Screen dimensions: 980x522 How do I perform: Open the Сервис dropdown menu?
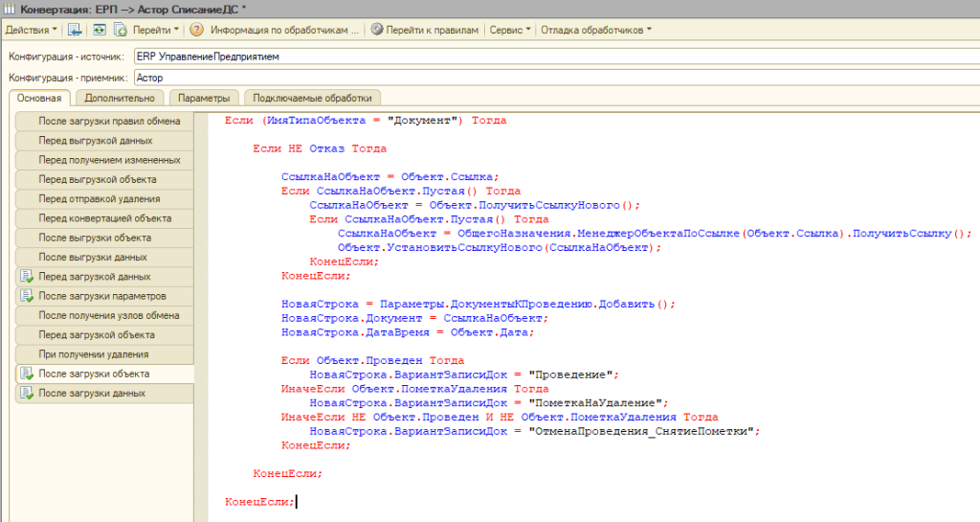(x=510, y=30)
